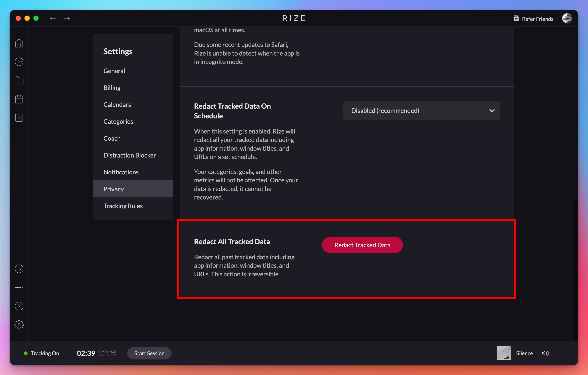This screenshot has width=588, height=375.
Task: Click the 02:39 time since break timer
Action: coord(86,353)
